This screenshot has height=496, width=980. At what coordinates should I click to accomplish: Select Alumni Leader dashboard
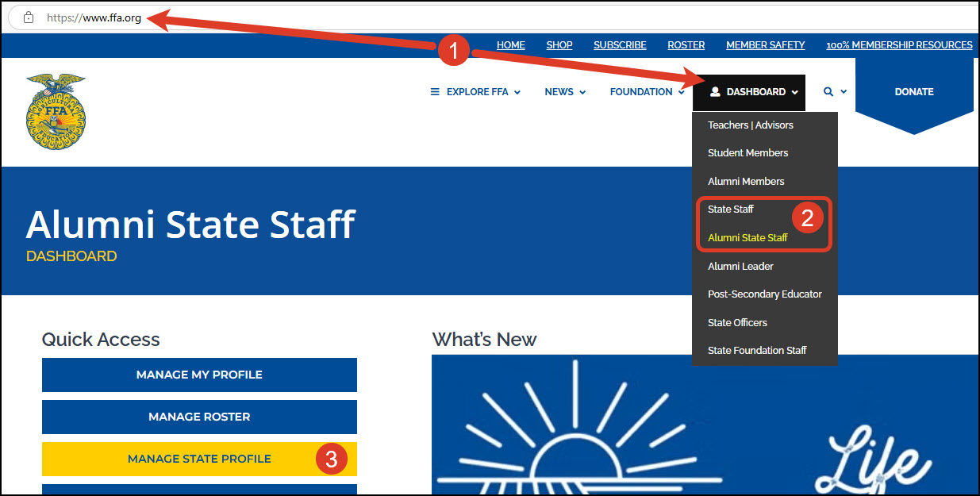740,266
